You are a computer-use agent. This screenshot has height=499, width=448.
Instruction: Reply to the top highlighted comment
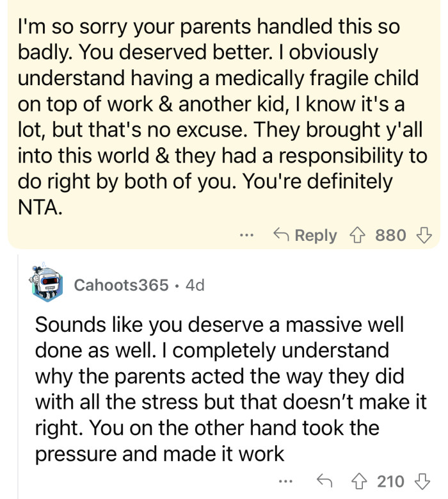click(x=305, y=236)
